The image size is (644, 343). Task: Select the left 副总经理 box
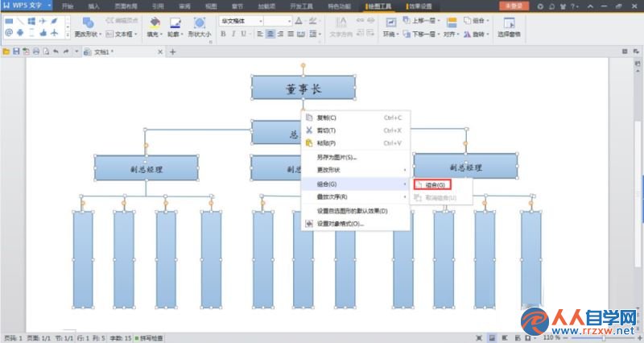point(147,168)
